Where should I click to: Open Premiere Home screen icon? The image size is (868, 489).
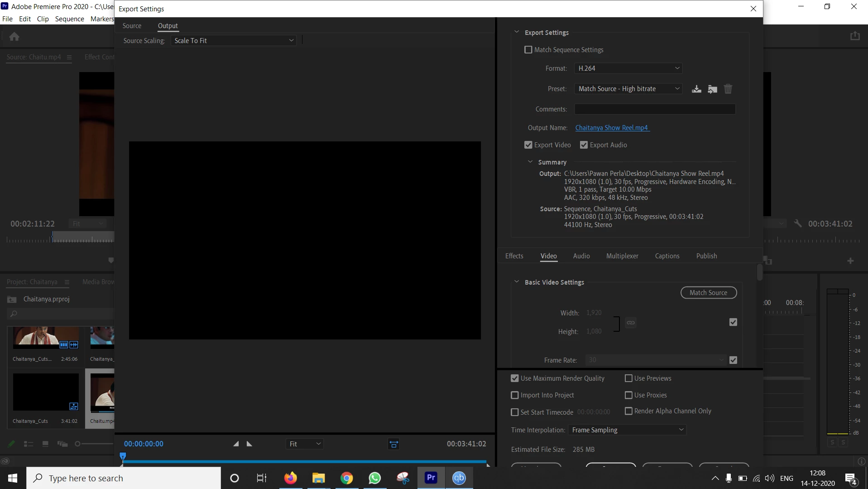[x=14, y=36]
